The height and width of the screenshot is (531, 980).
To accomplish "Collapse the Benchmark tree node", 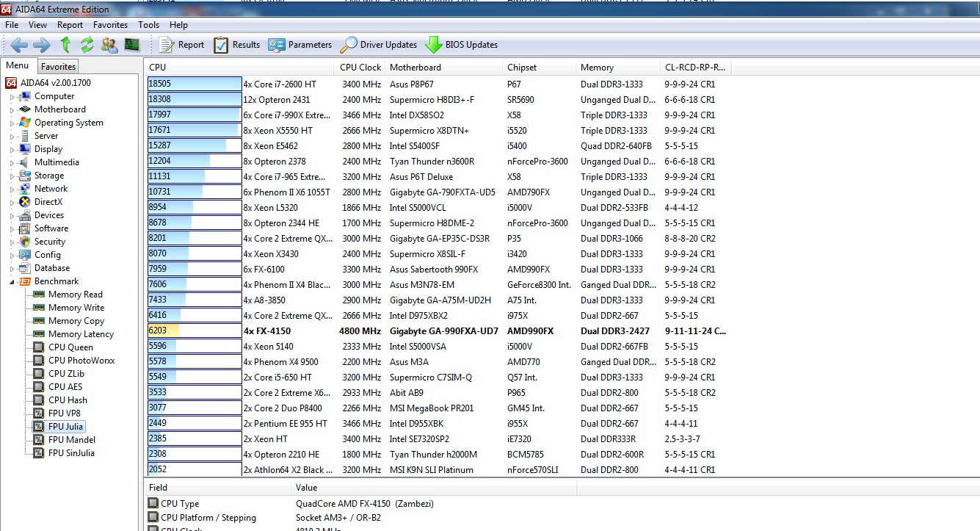I will 12,282.
